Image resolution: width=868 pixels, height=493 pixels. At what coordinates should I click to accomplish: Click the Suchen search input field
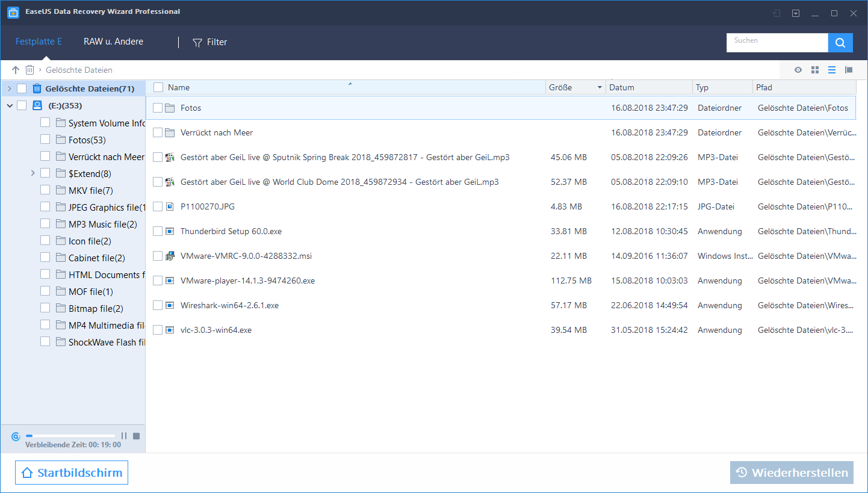click(777, 43)
